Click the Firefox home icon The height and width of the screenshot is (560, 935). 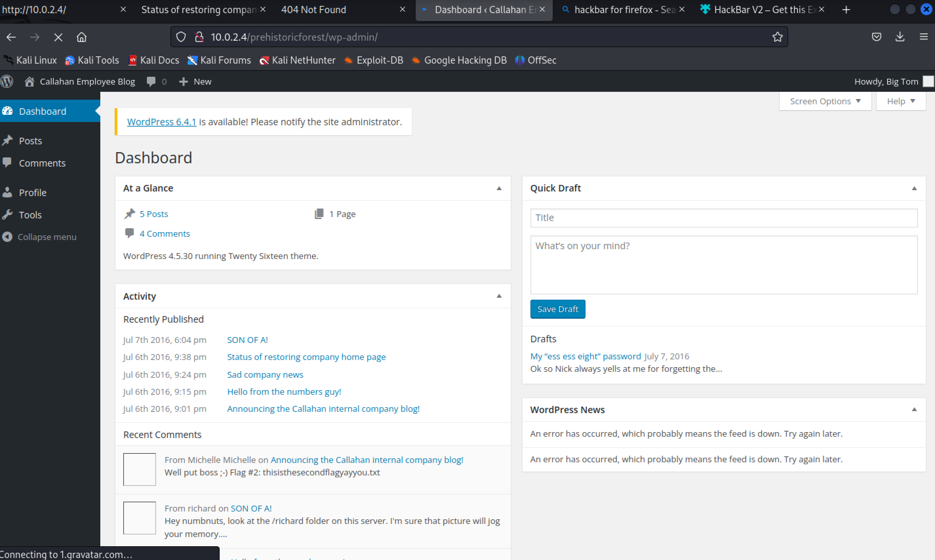pos(82,37)
